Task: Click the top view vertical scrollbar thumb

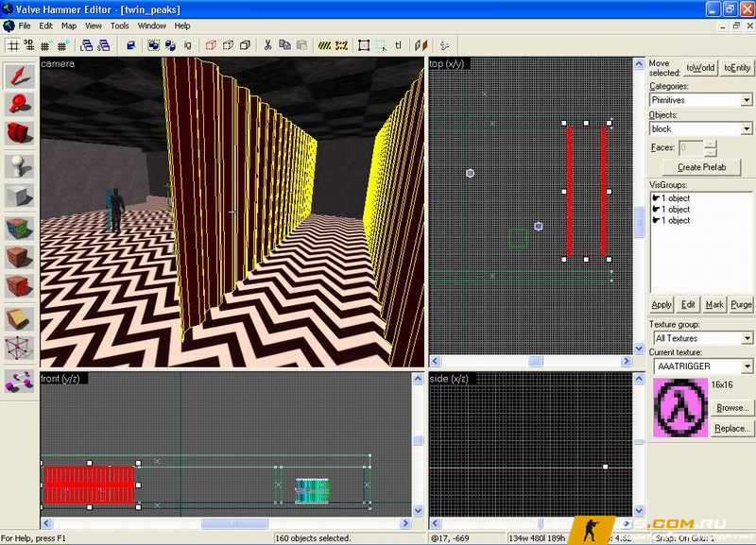Action: [x=640, y=222]
